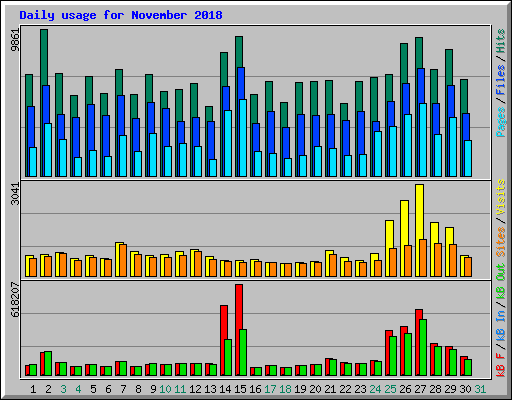The height and width of the screenshot is (400, 512).
Task: Click the red kB F bar for day 15
Action: coord(239,307)
